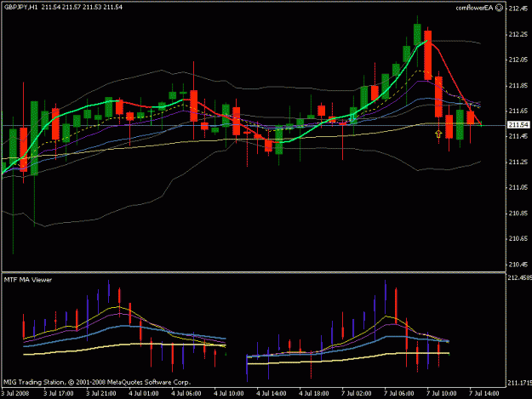Click the cornflowerEA expert advisor label
The height and width of the screenshot is (399, 532).
(x=474, y=8)
